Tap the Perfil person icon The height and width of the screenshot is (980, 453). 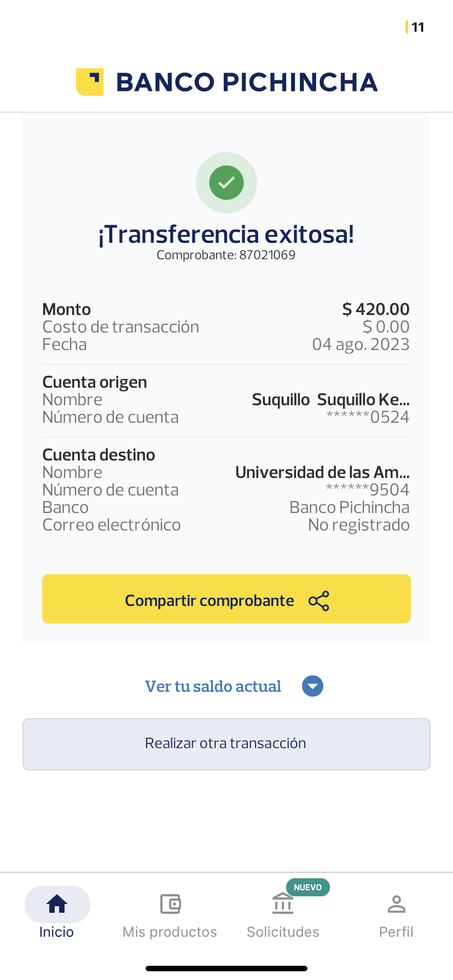(396, 904)
